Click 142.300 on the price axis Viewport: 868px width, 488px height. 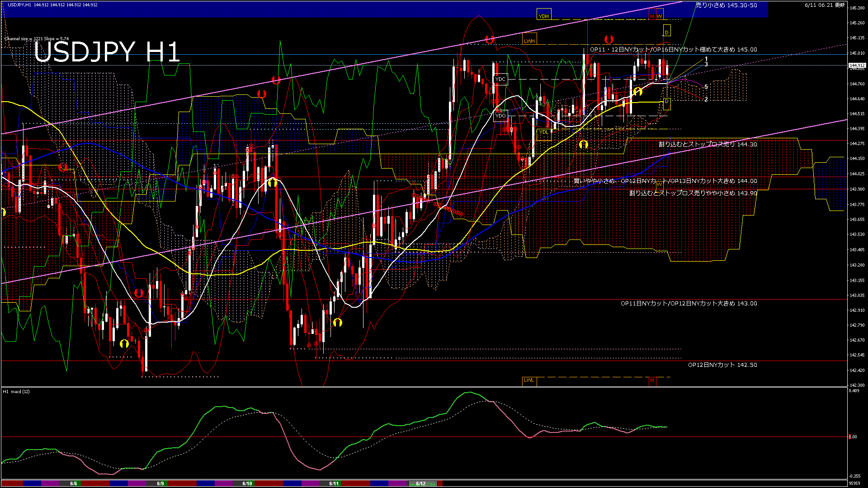tap(857, 385)
